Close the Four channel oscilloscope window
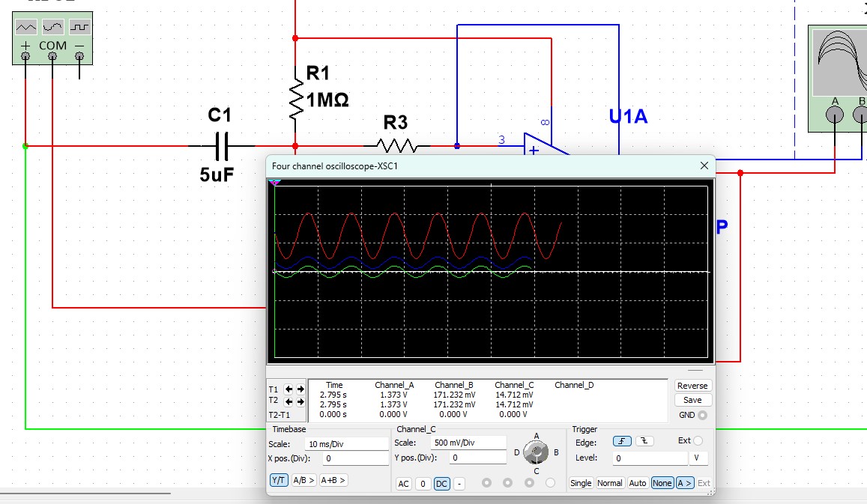The width and height of the screenshot is (867, 504). [704, 166]
